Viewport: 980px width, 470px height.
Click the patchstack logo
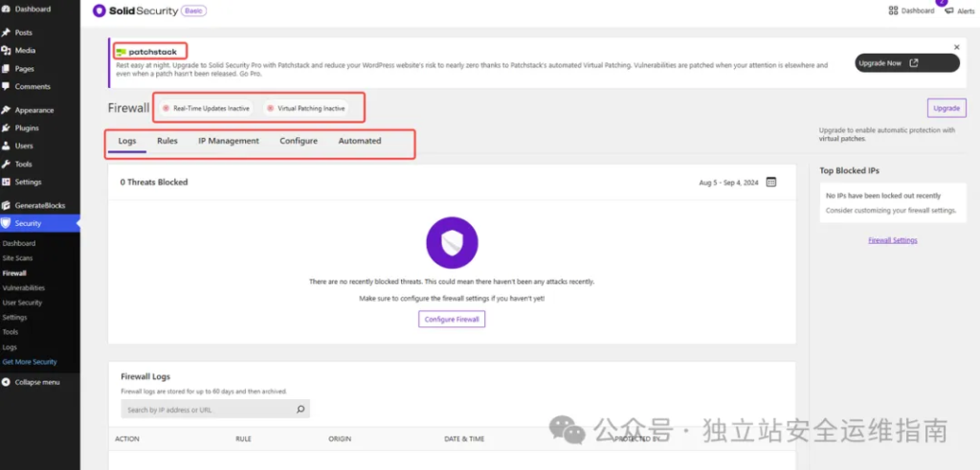click(x=146, y=52)
